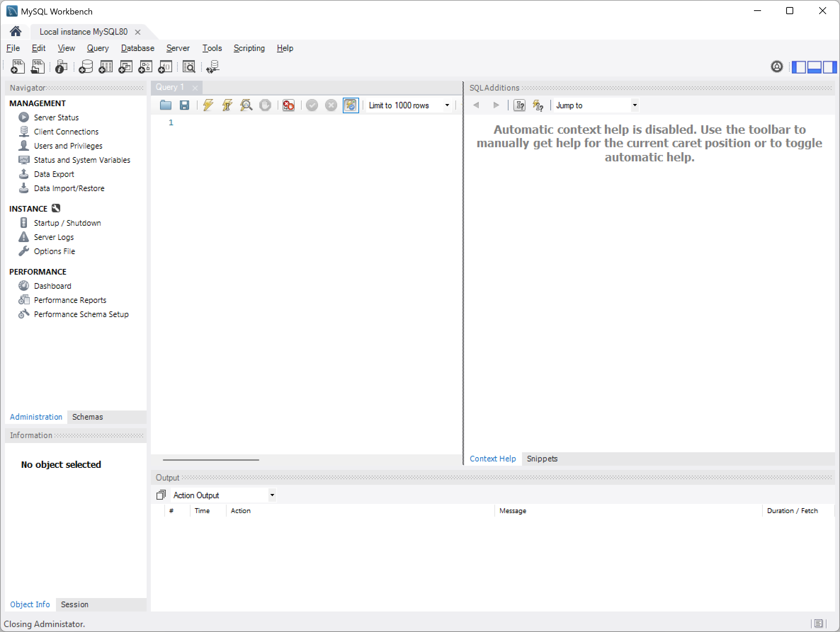Toggle continue-on-error for SQL script execution

(x=289, y=105)
